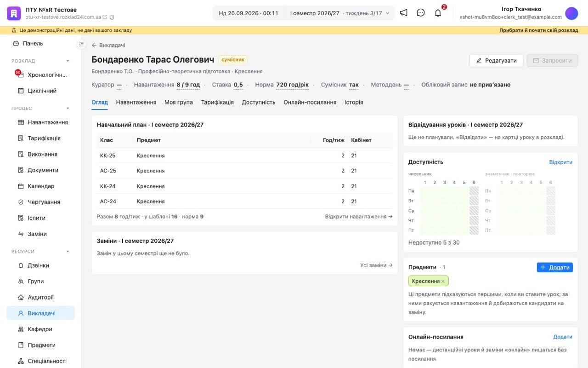The image size is (588, 368).
Task: Collapse the РЕСУРСИ sidebar section
Action: [x=68, y=252]
